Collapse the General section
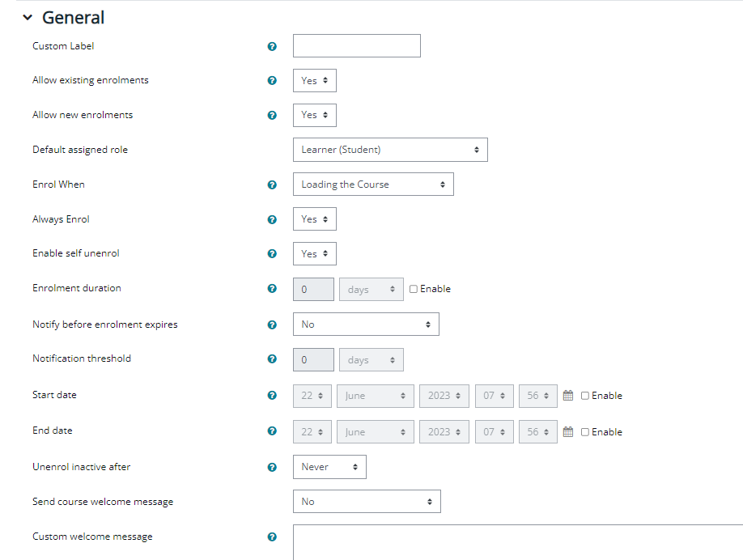743x560 pixels. click(28, 18)
